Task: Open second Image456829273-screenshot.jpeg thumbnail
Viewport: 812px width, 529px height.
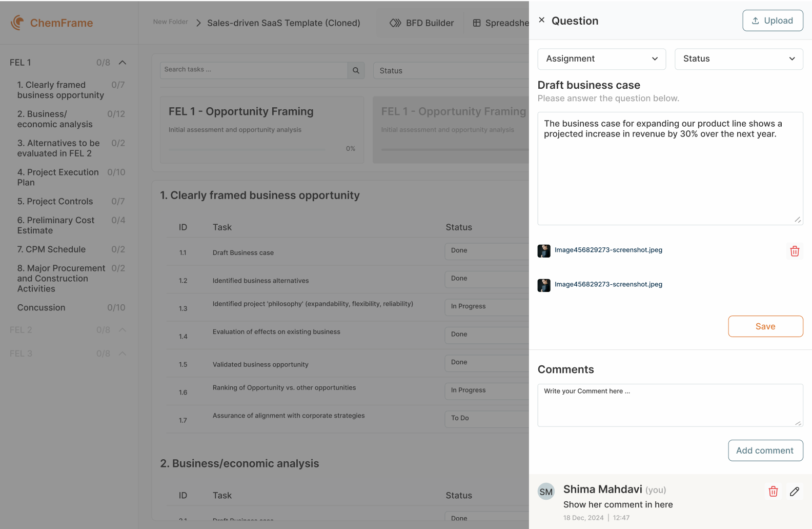Action: click(x=544, y=285)
